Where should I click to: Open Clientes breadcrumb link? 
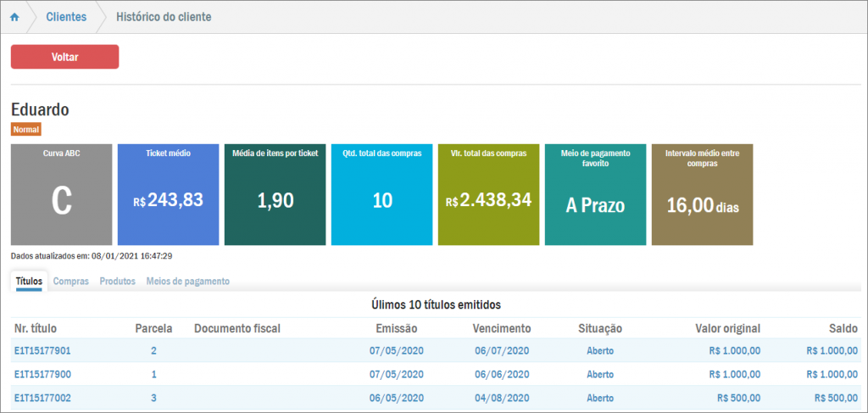pyautogui.click(x=66, y=17)
